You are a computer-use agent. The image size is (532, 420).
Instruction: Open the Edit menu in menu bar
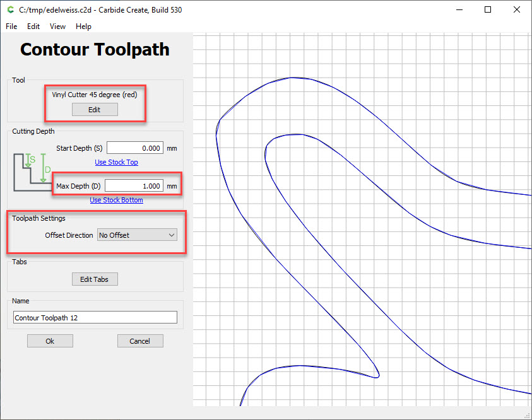33,26
